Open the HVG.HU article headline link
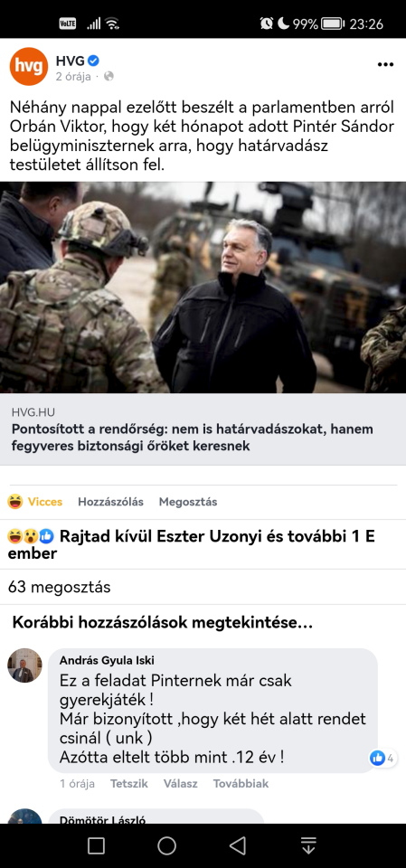 click(203, 429)
